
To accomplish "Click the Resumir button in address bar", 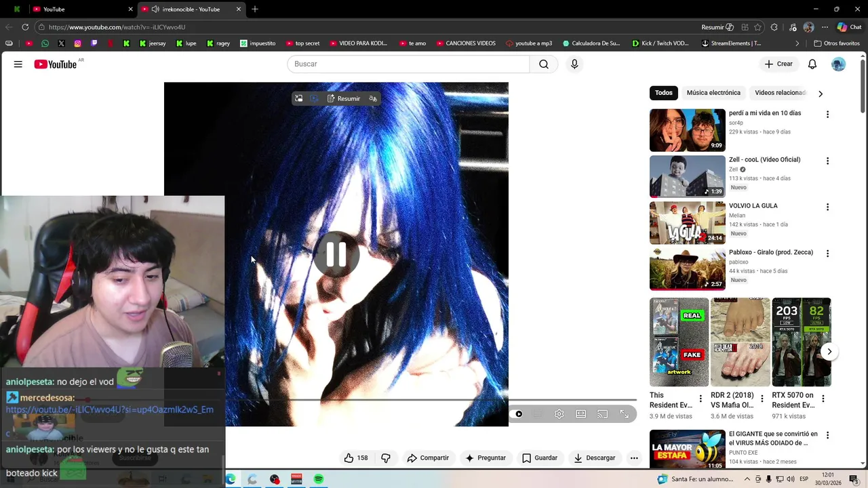I will [x=717, y=27].
